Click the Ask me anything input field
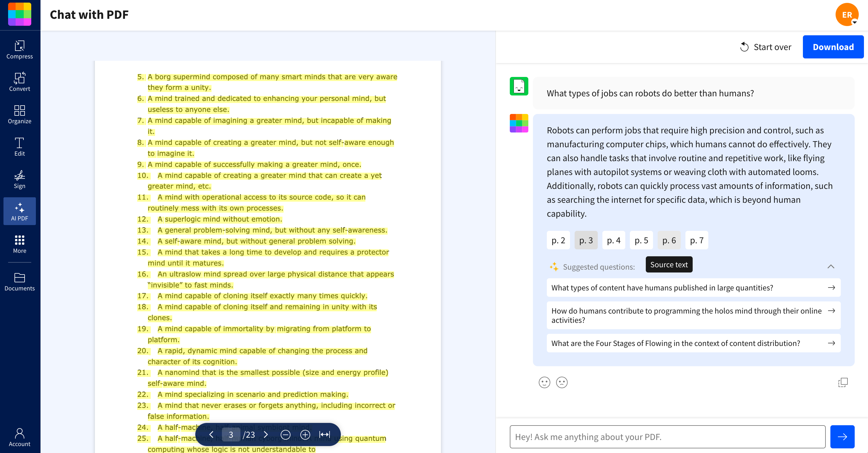Viewport: 868px width, 453px height. [x=667, y=437]
